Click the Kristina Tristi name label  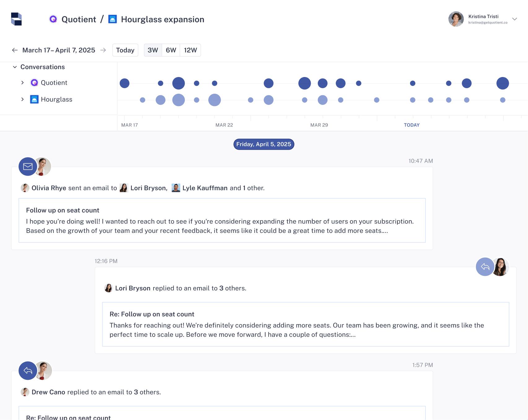(x=483, y=16)
